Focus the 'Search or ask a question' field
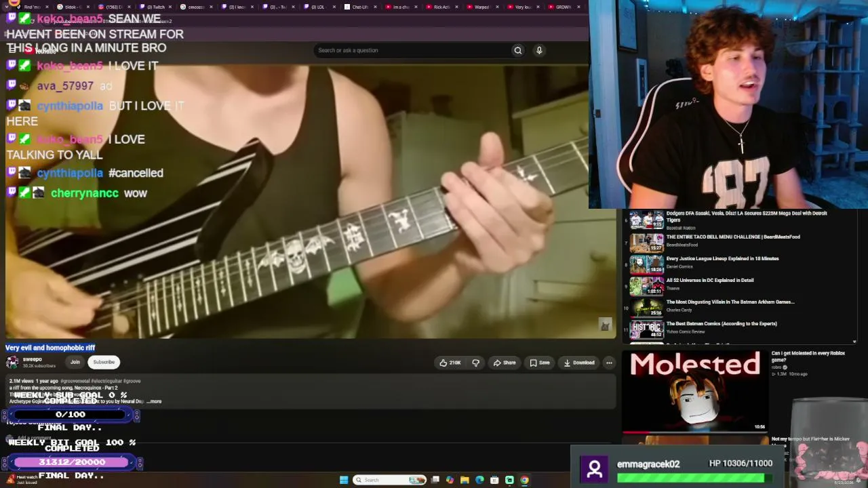Viewport: 868px width, 488px height. pyautogui.click(x=412, y=50)
